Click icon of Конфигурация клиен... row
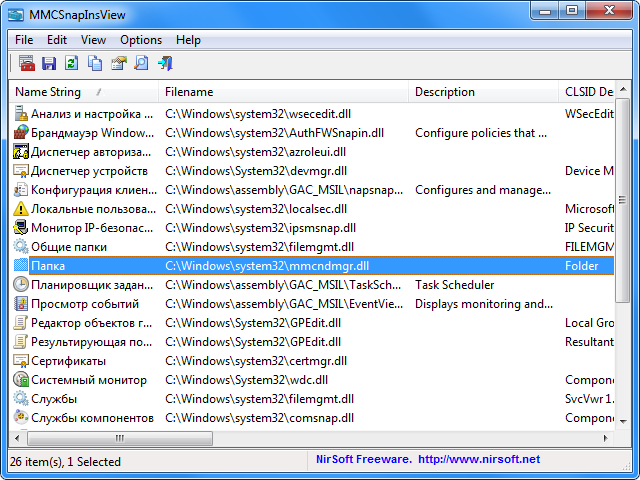 [21, 189]
